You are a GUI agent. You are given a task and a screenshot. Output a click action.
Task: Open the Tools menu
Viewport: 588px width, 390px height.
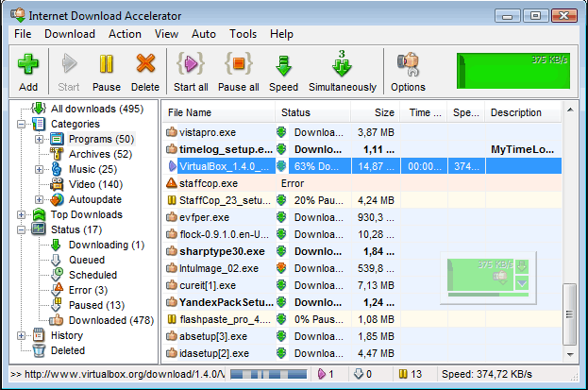click(243, 34)
